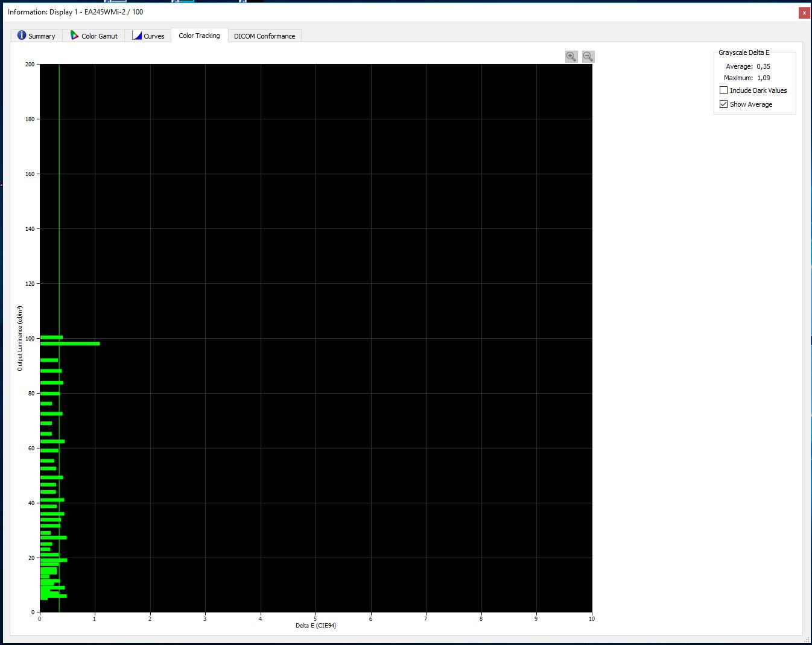The height and width of the screenshot is (645, 812).
Task: Click the Delta E (CIE94) axis label
Action: pyautogui.click(x=316, y=626)
